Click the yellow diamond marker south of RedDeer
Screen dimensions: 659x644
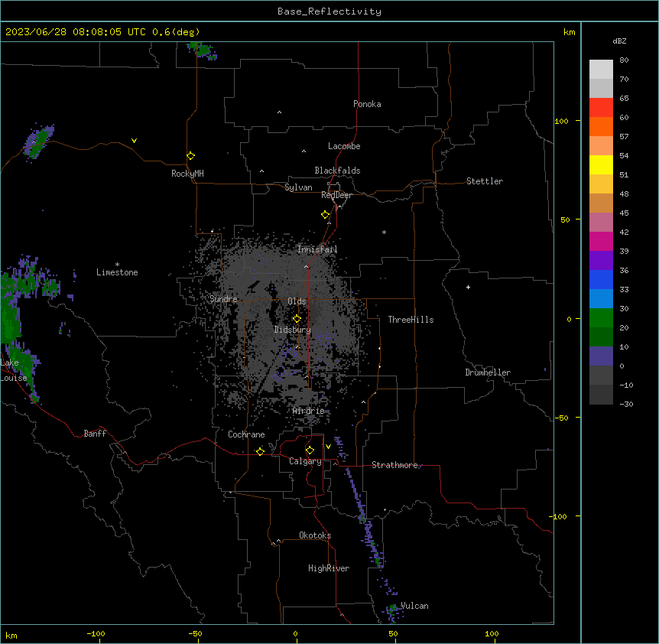pos(325,215)
